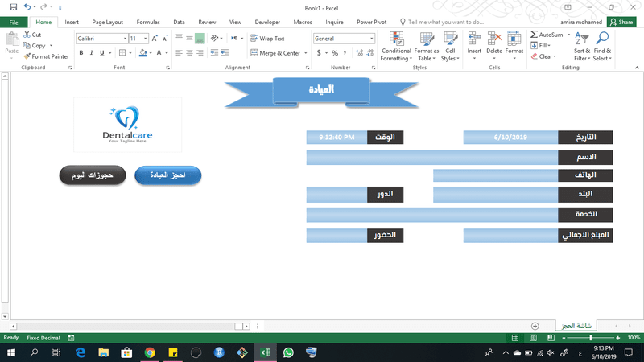644x362 pixels.
Task: Switch to Normal view in status bar
Action: (515, 338)
